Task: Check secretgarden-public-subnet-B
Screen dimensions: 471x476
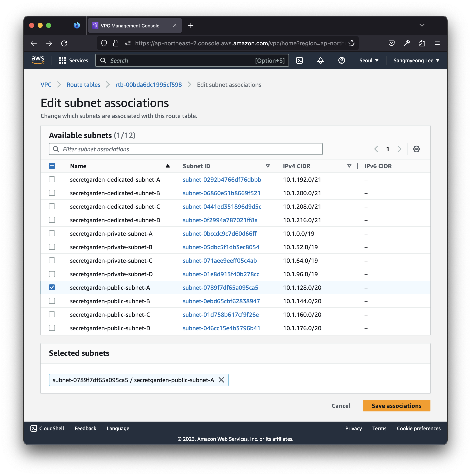Action: tap(52, 301)
